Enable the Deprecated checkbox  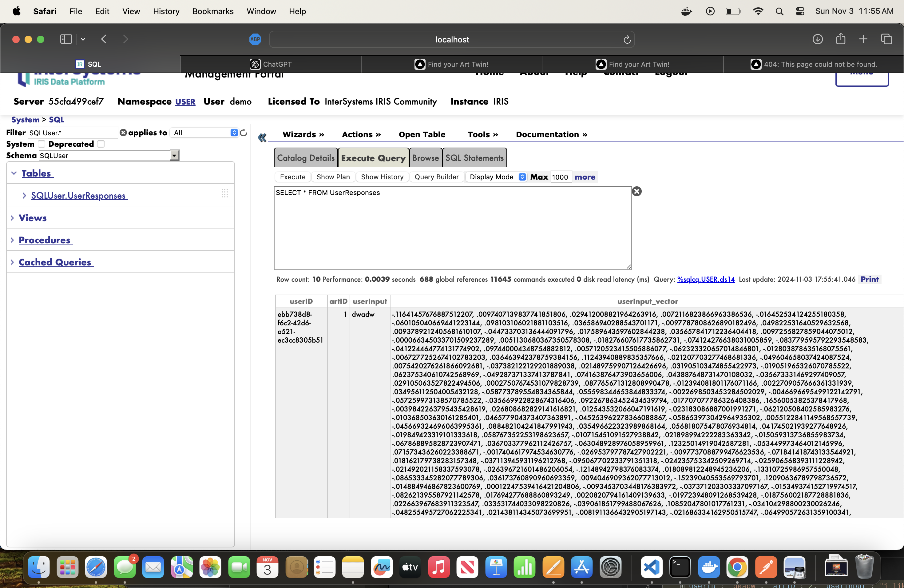[101, 144]
